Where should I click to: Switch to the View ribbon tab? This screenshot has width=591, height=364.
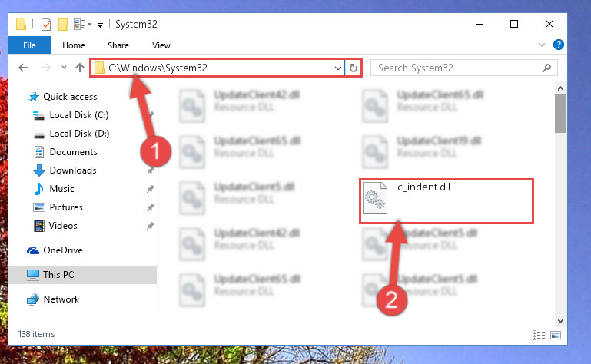tap(161, 45)
